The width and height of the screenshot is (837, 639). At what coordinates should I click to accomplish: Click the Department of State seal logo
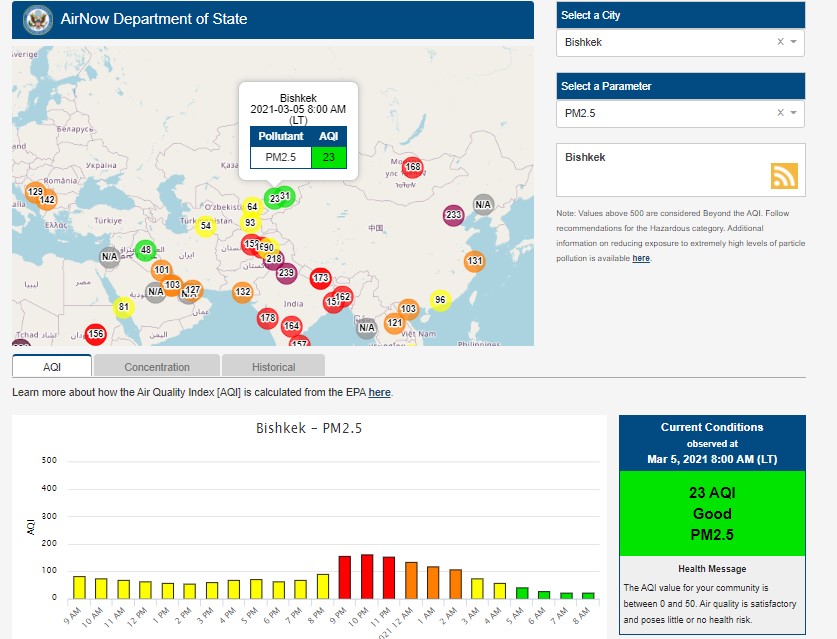point(38,19)
